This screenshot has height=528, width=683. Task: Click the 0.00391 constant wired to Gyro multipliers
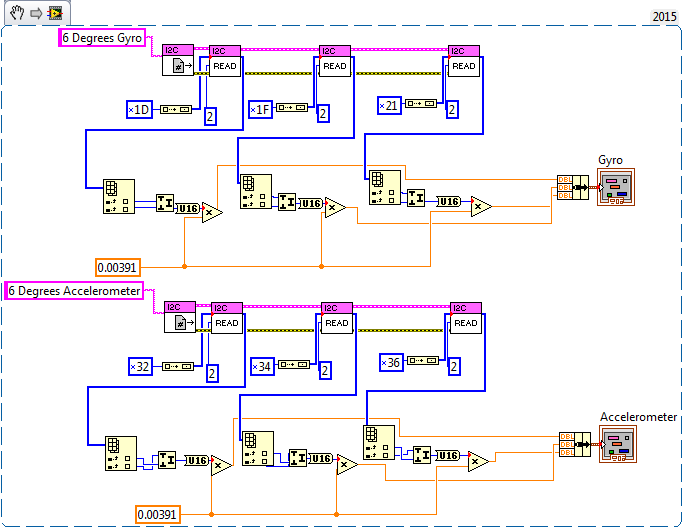click(118, 267)
